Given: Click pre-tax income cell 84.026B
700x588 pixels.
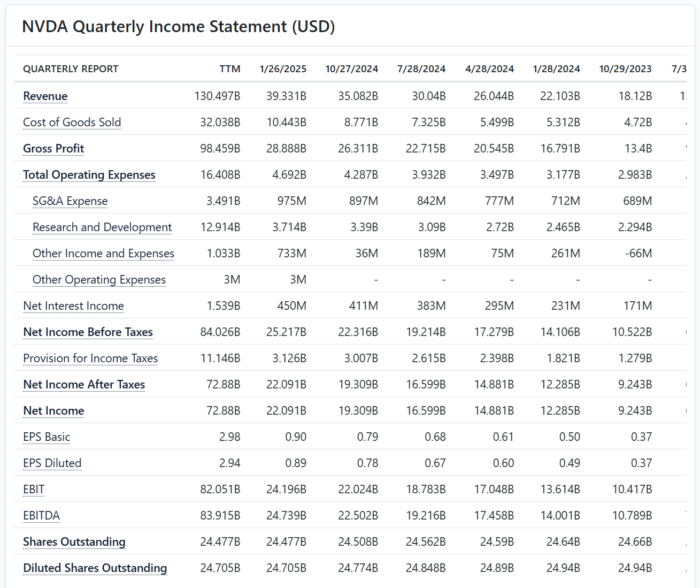Looking at the screenshot, I should coord(220,332).
